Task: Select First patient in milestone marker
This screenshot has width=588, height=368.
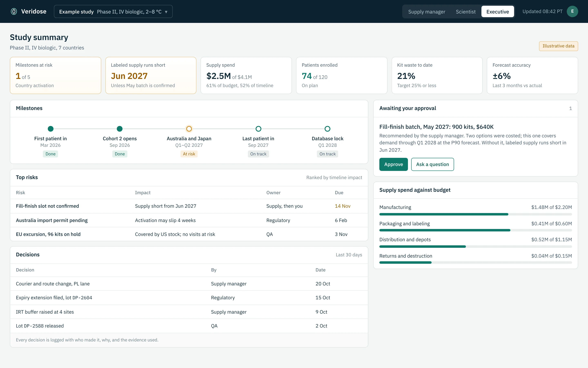Action: click(x=51, y=129)
